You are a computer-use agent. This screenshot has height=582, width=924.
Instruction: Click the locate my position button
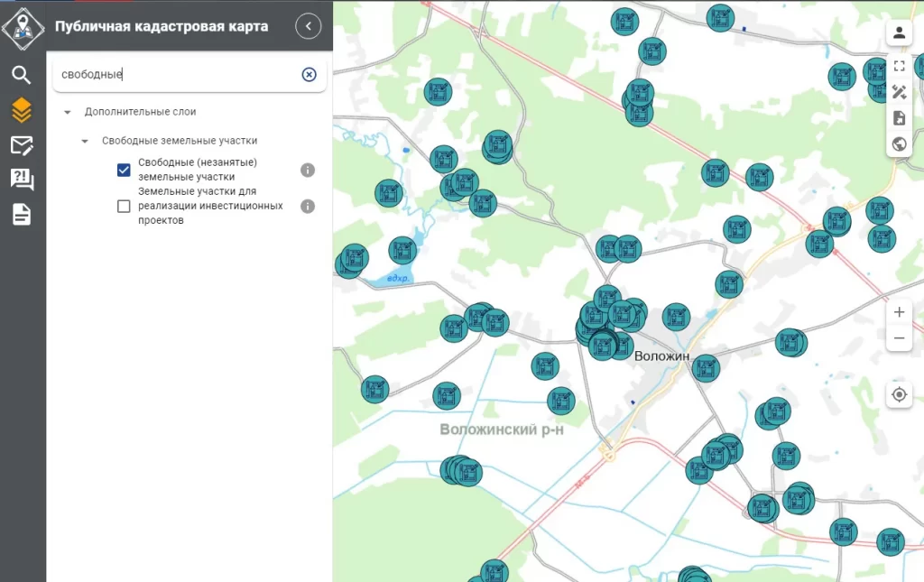(x=899, y=394)
